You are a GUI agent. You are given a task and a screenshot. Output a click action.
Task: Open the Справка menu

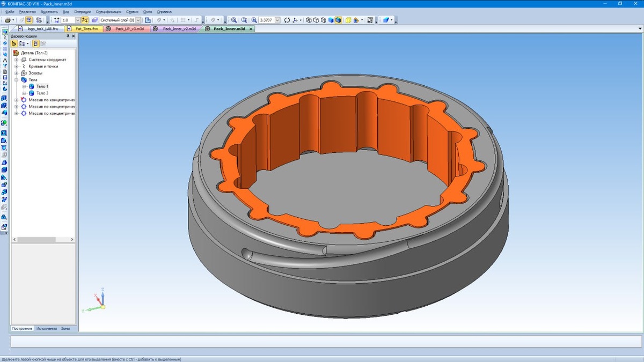(165, 11)
